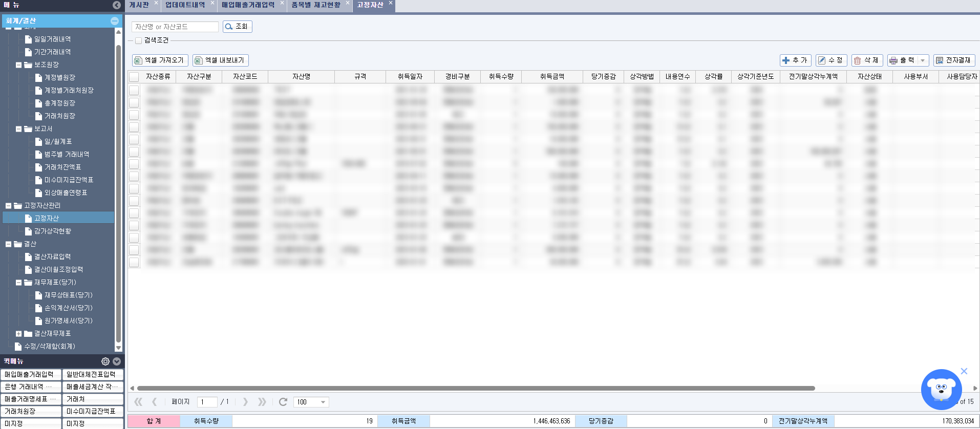Collapse the 보조원장 folder
980x429 pixels.
(18, 65)
